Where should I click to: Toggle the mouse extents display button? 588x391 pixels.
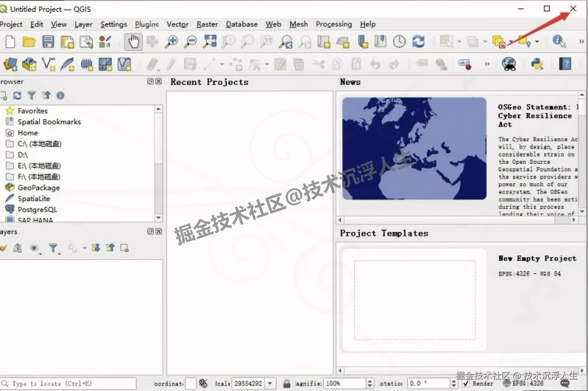[x=203, y=383]
